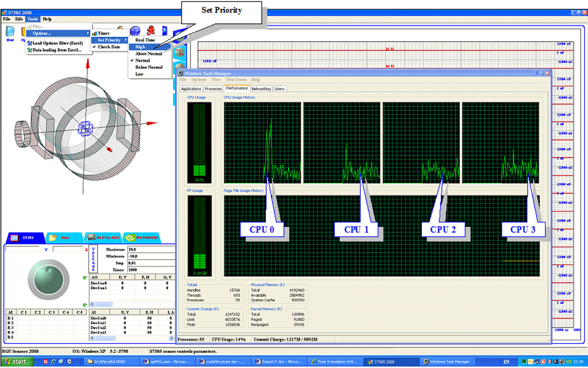Click the red figure toolbar icon
Image resolution: width=588 pixels, height=368 pixels.
pyautogui.click(x=150, y=31)
